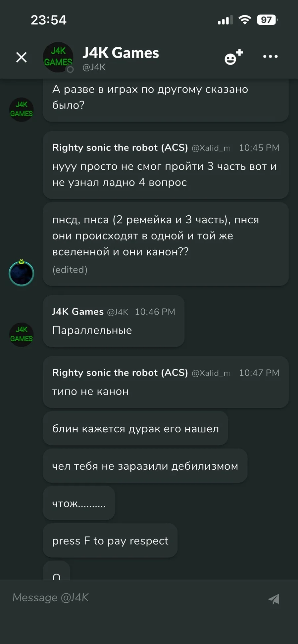
Task: Tap the J4K avatar beside 'Параллельные'
Action: (21, 334)
